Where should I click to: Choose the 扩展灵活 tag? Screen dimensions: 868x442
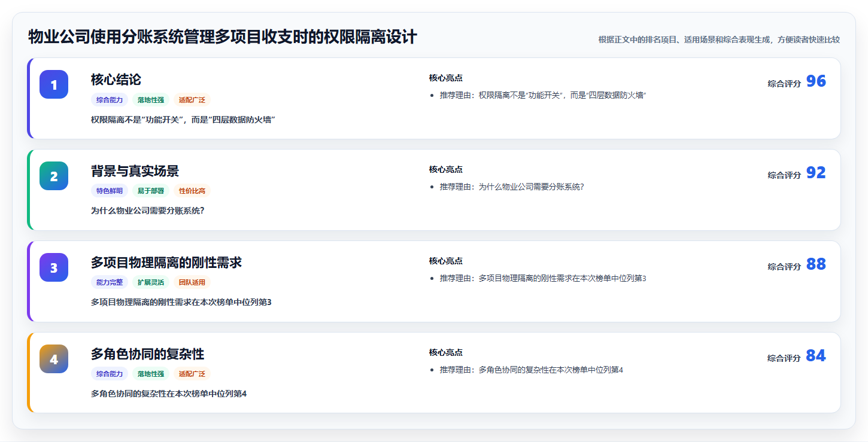pyautogui.click(x=151, y=283)
